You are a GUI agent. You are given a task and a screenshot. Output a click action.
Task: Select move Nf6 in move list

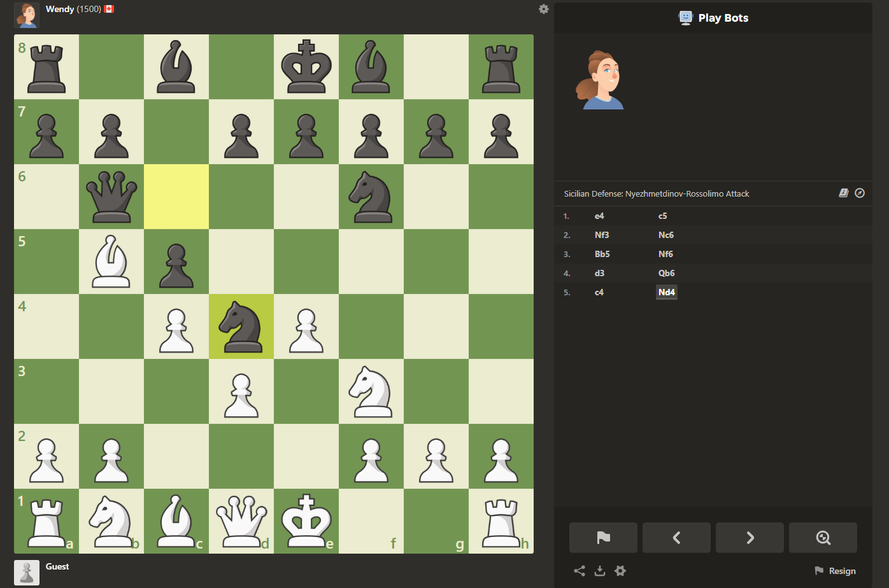click(665, 254)
